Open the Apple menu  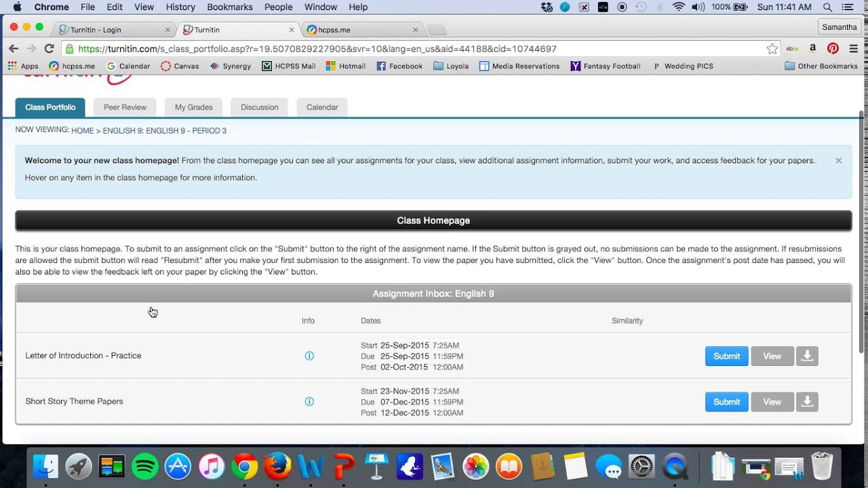(17, 7)
